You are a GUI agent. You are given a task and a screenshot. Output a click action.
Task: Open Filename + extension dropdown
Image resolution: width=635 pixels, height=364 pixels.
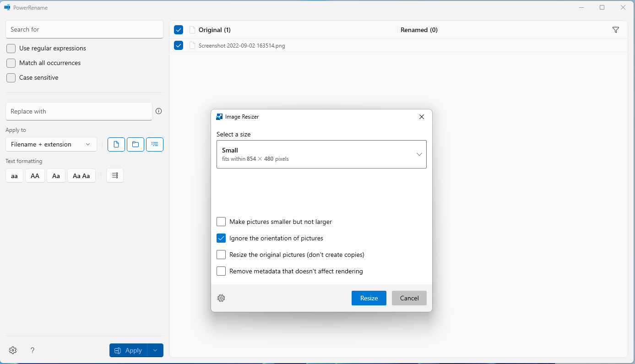[51, 144]
